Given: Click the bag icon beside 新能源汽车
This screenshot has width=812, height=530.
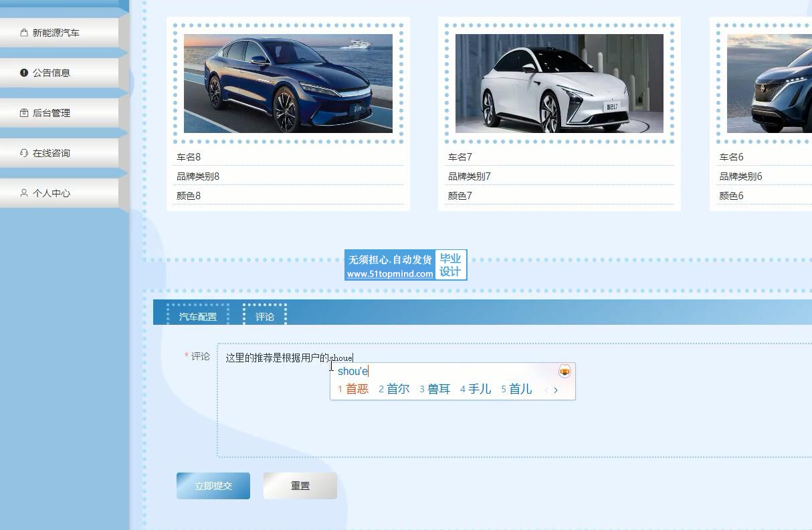Looking at the screenshot, I should point(24,32).
